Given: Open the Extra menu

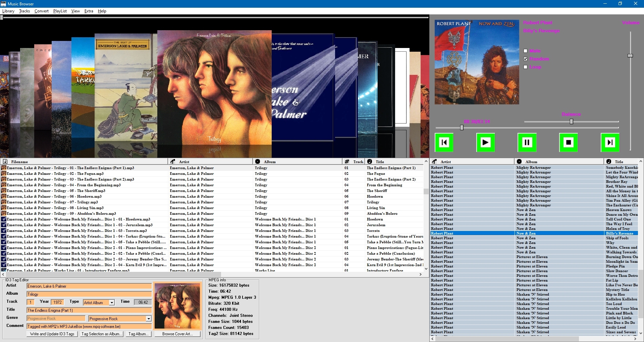Looking at the screenshot, I should (89, 11).
